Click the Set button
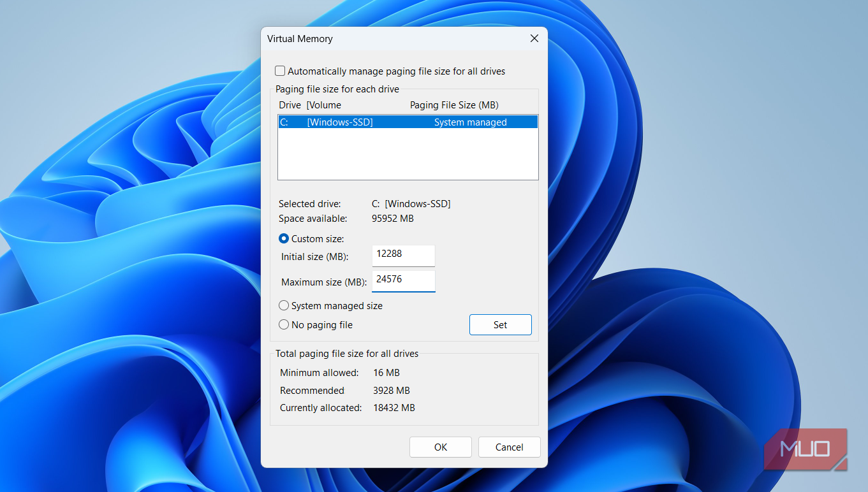The width and height of the screenshot is (868, 492). pos(501,325)
